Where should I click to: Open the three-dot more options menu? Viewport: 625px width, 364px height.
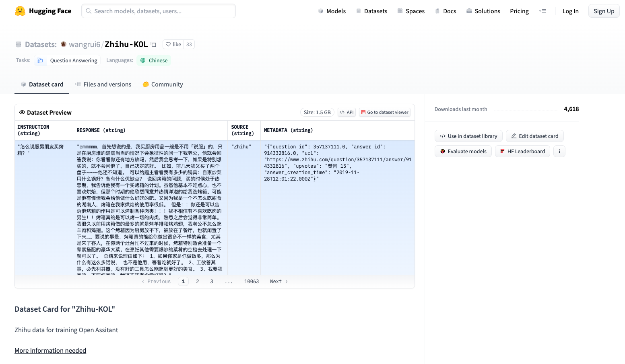(x=559, y=151)
